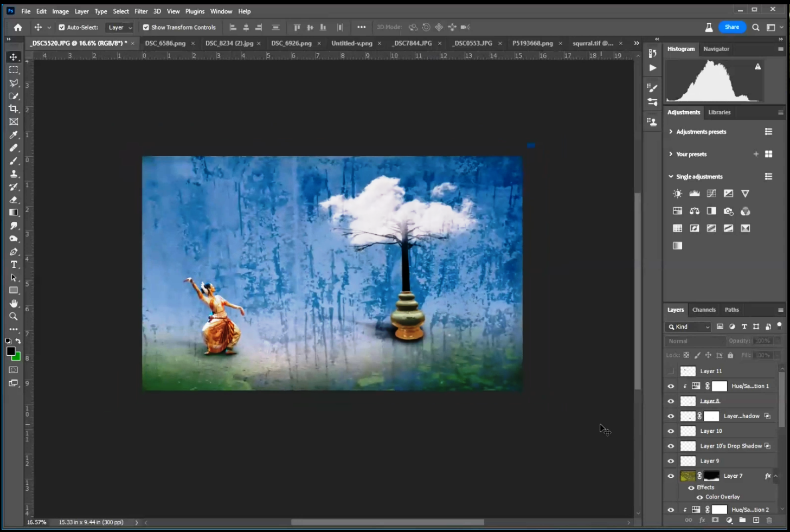The image size is (790, 532).
Task: Select the Clone Stamp tool
Action: (14, 174)
